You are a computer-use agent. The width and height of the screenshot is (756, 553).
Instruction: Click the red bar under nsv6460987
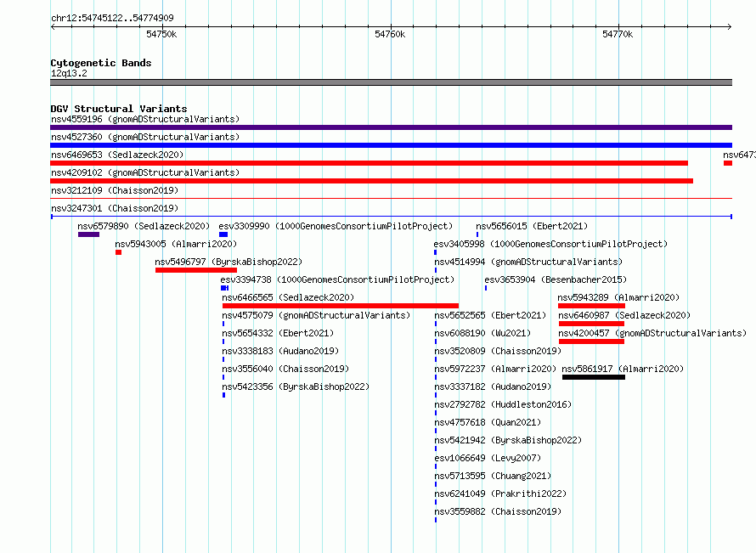[x=591, y=324]
